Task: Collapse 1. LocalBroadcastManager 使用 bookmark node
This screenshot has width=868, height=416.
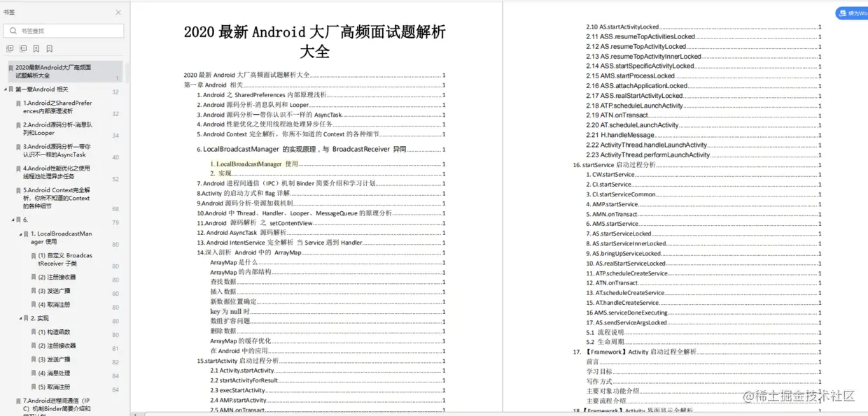Action: (x=21, y=234)
